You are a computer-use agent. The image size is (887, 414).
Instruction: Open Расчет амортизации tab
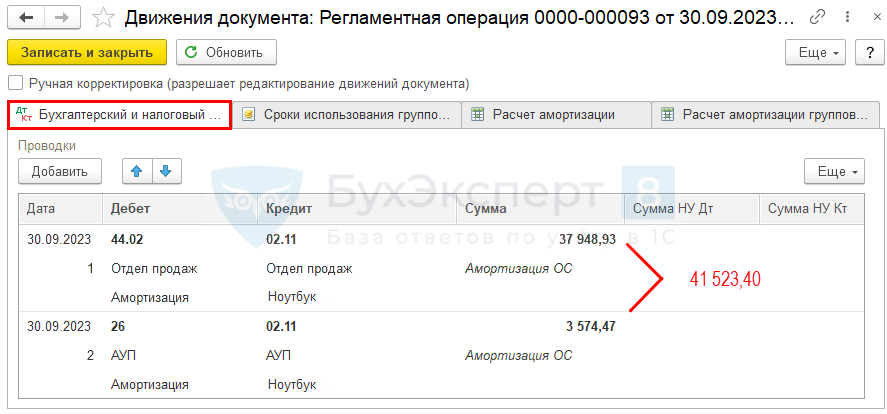tap(556, 115)
